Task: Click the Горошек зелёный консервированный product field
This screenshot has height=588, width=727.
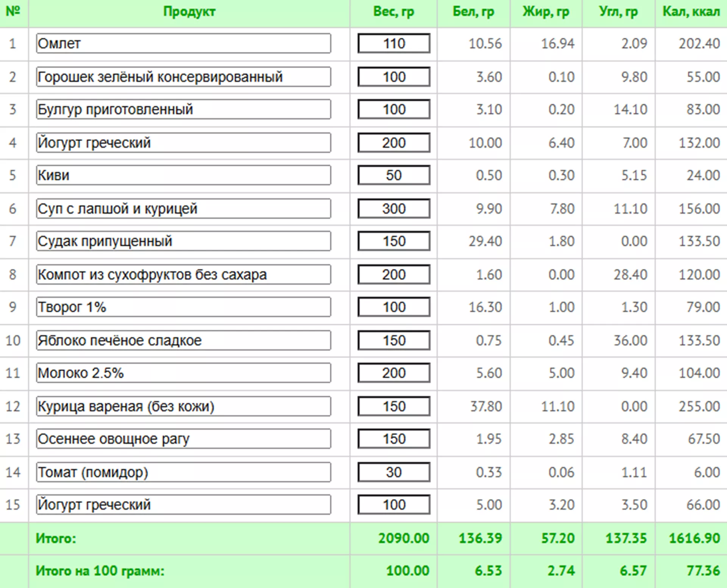Action: (184, 77)
